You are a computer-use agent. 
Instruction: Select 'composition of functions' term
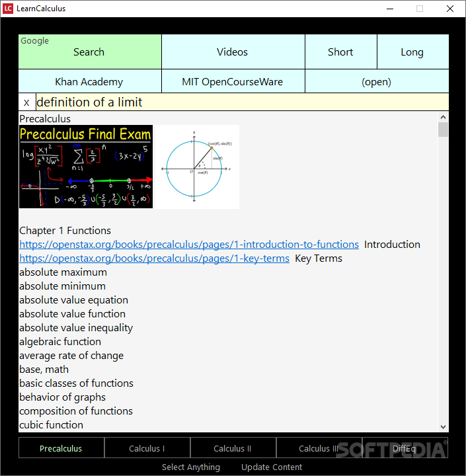(x=76, y=411)
